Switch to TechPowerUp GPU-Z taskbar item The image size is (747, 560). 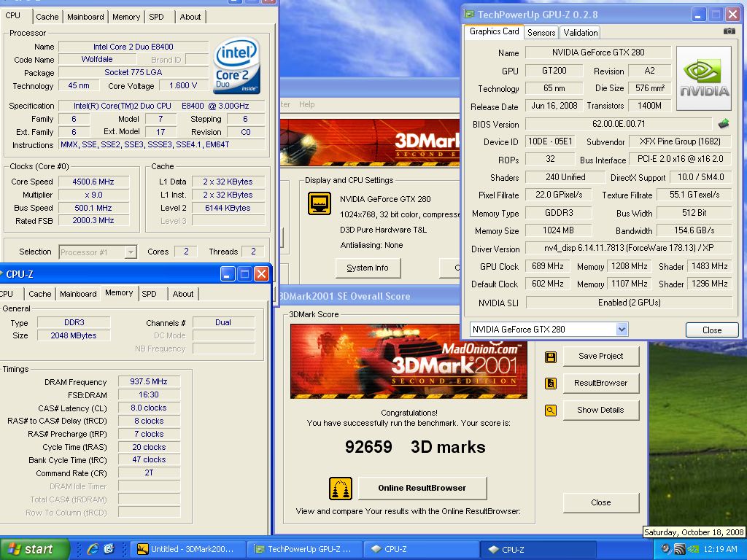pos(305,549)
